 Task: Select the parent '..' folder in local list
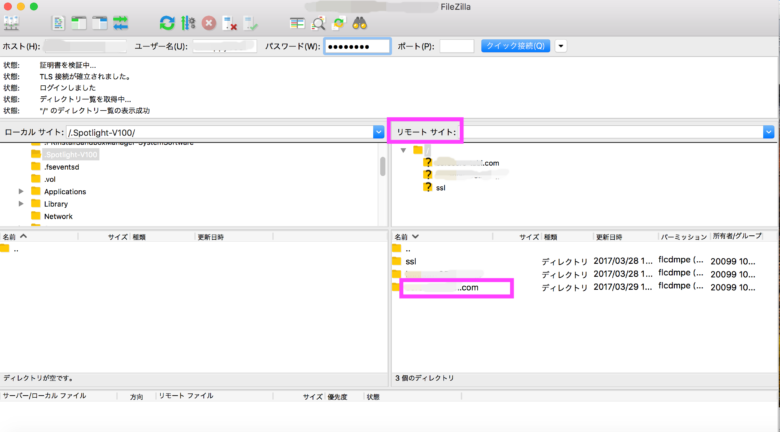(x=16, y=249)
